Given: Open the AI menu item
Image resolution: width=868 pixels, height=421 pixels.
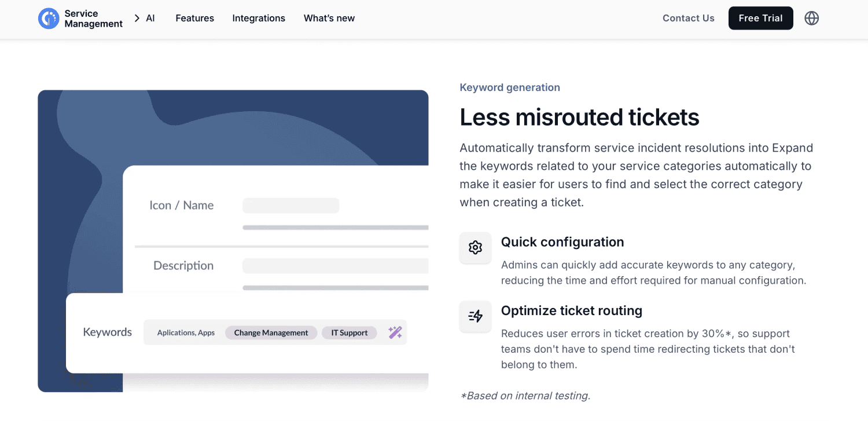Looking at the screenshot, I should [x=150, y=19].
